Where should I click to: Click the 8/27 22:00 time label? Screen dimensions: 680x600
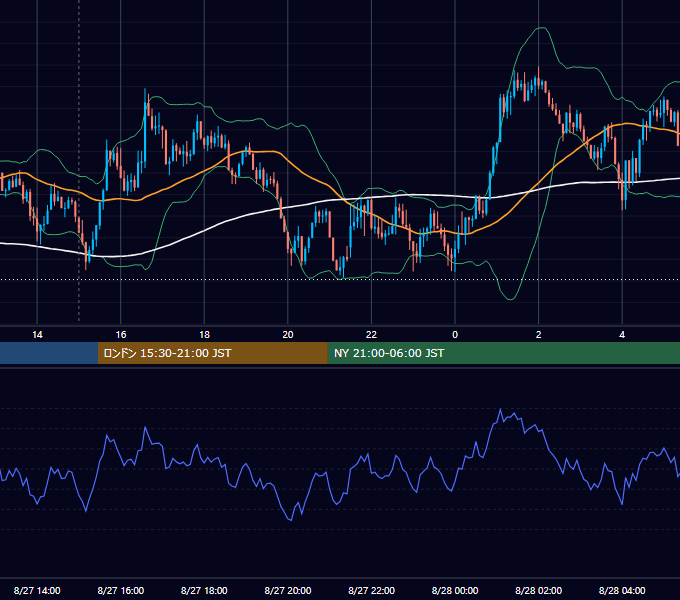[371, 590]
